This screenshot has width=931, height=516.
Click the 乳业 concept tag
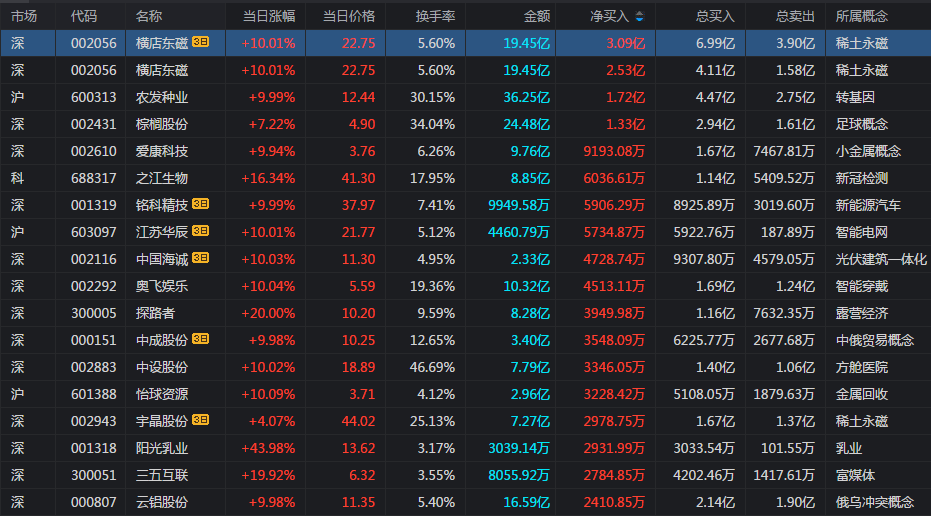click(x=848, y=448)
